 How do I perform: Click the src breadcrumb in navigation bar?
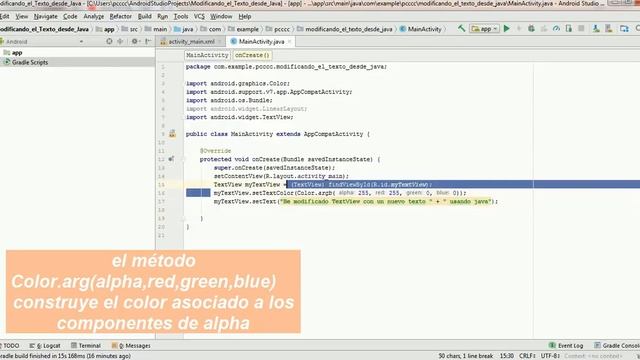click(x=130, y=29)
